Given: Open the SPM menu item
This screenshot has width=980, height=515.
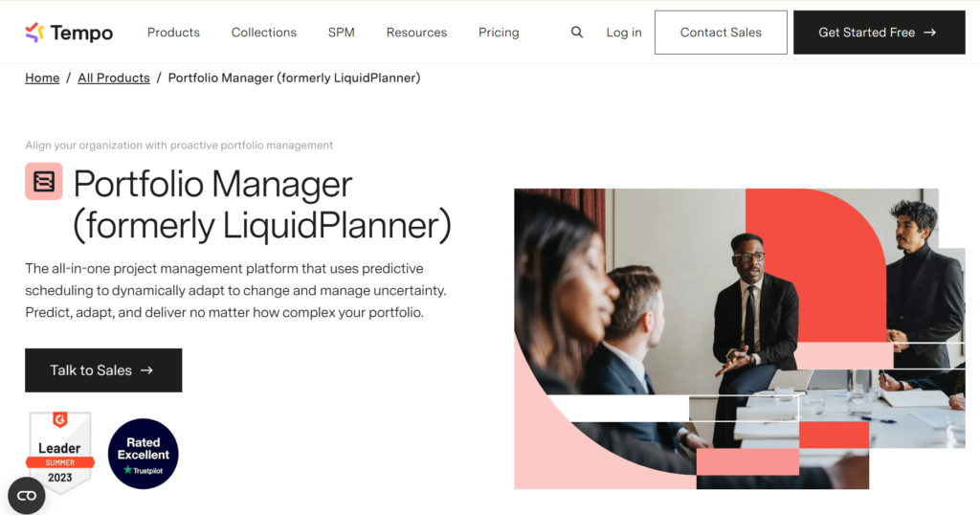Looking at the screenshot, I should tap(342, 32).
